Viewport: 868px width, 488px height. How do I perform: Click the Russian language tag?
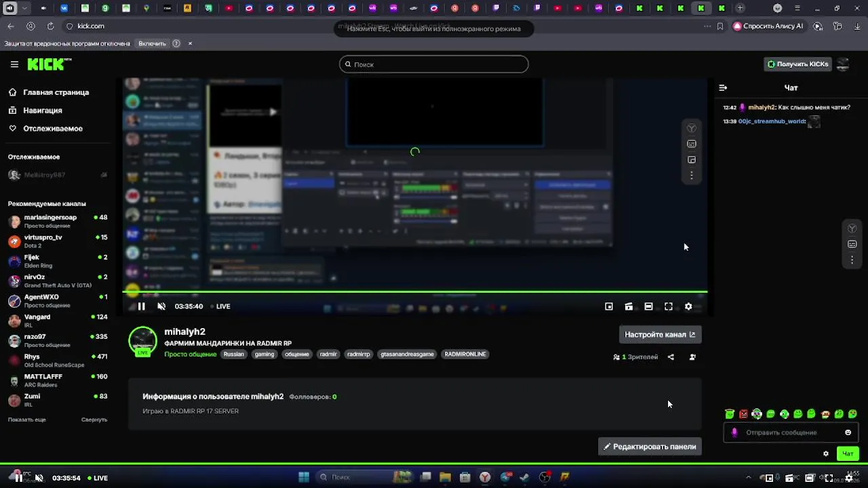[234, 354]
